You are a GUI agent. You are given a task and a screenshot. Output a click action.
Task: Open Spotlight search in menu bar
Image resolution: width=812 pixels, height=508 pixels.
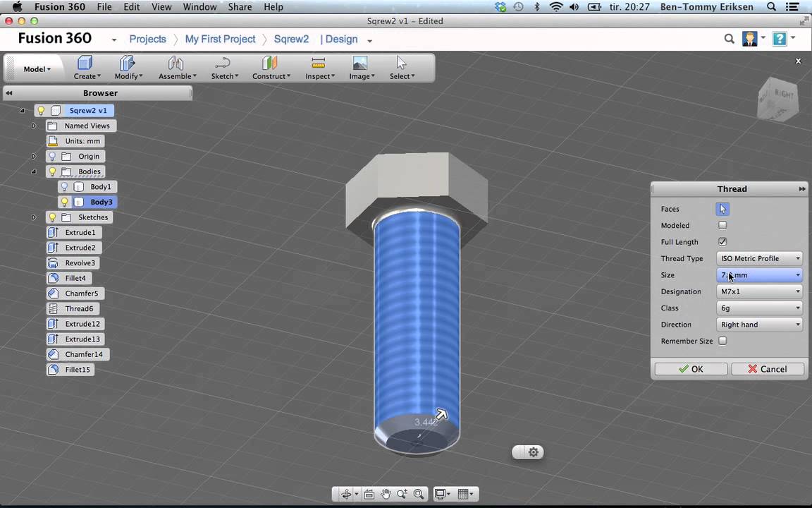(x=771, y=7)
